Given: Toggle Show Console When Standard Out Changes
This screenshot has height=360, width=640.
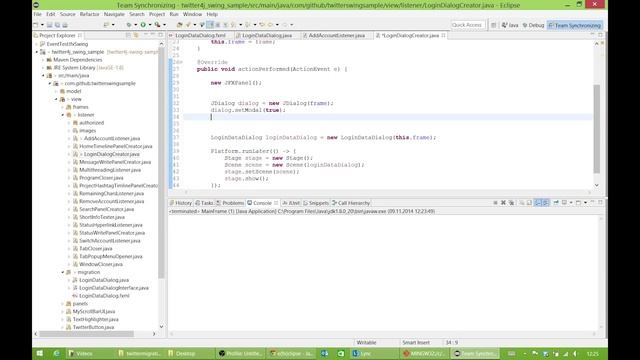Looking at the screenshot, I should pos(538,202).
